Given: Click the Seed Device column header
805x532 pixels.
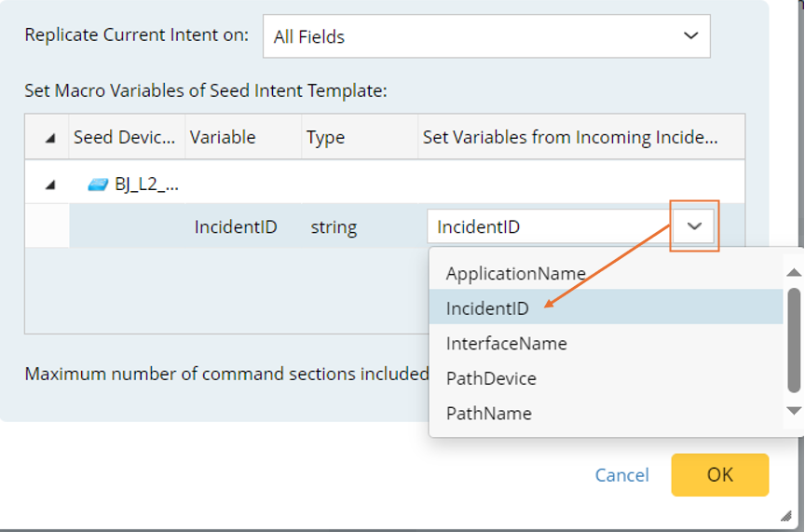Looking at the screenshot, I should click(124, 137).
